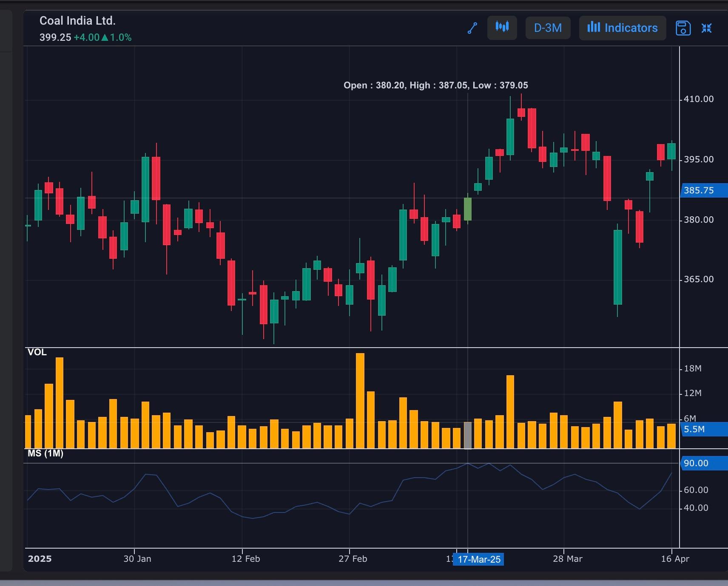
Task: Click the 380.00 price axis label
Action: tap(699, 220)
